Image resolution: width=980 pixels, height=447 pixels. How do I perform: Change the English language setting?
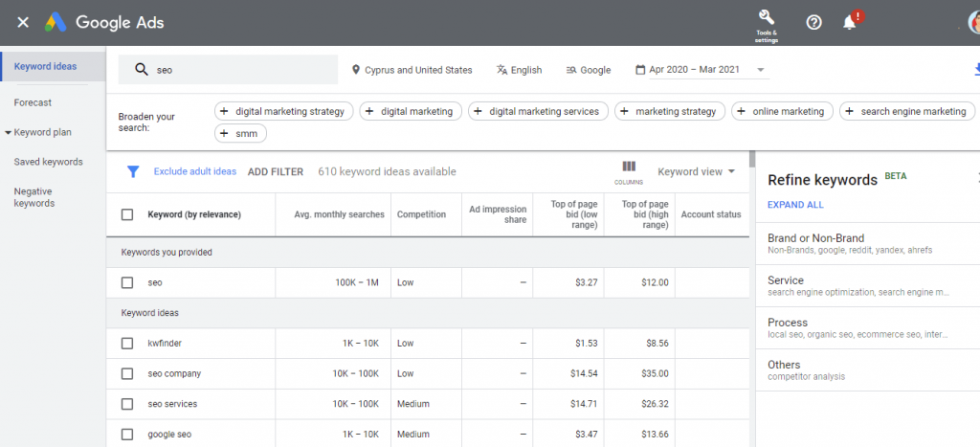coord(520,70)
